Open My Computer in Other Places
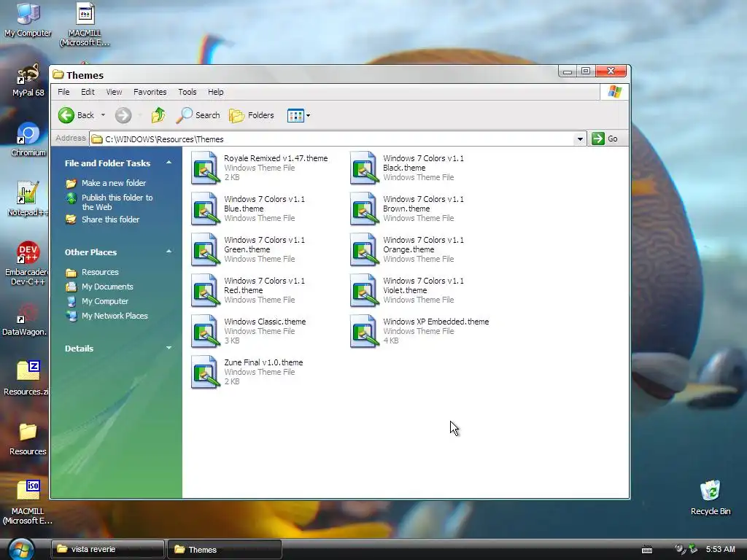Screen dimensions: 747x560 (105, 301)
